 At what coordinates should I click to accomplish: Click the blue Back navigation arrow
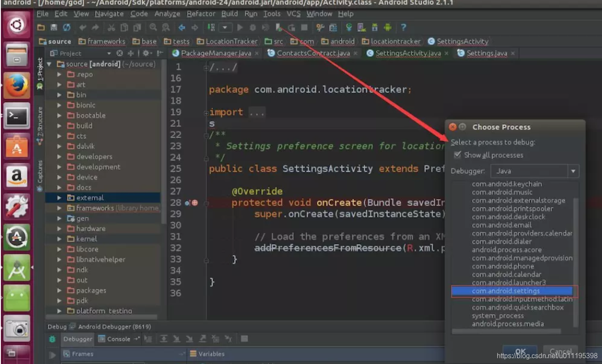[182, 27]
